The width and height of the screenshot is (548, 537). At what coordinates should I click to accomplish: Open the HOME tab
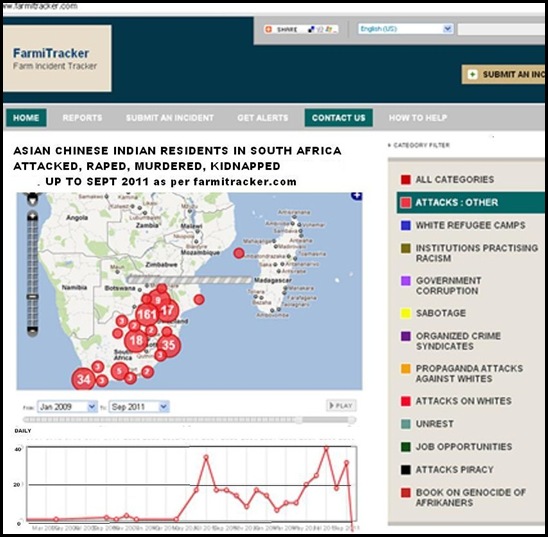tap(26, 118)
